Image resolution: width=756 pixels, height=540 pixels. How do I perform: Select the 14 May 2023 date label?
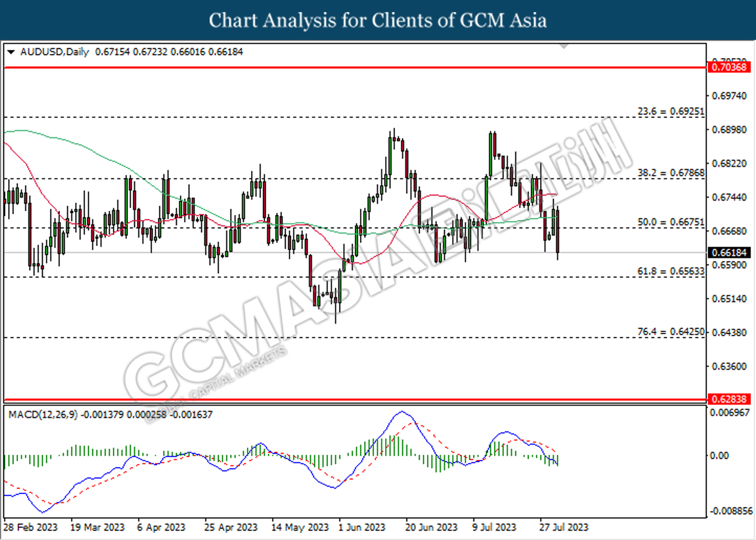[300, 527]
